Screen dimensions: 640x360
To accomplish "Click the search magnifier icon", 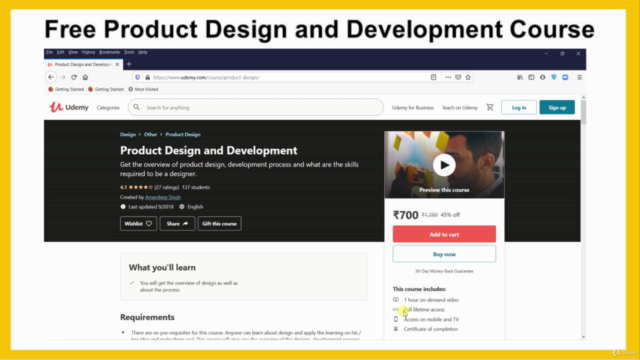I will coord(136,107).
